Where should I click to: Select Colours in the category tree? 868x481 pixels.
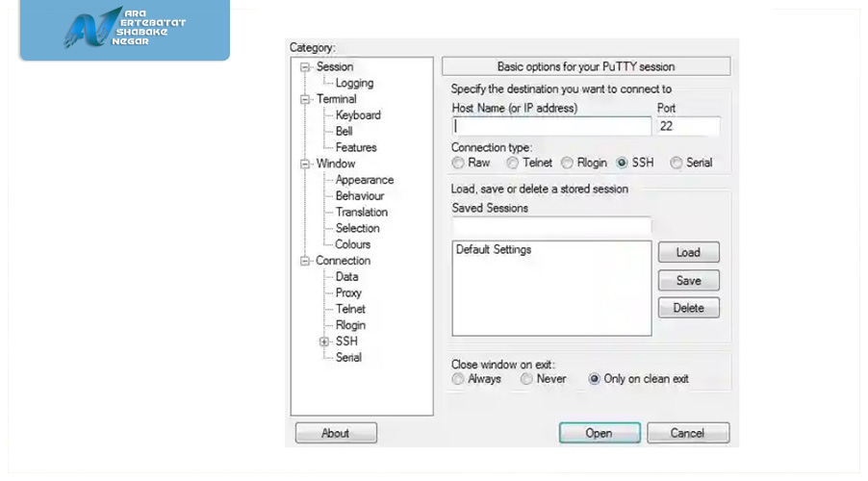coord(352,244)
